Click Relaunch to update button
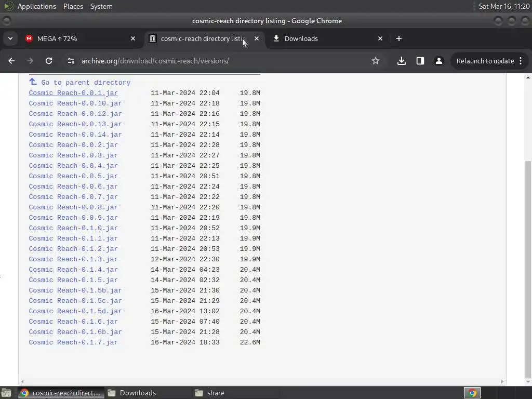 coord(489,61)
